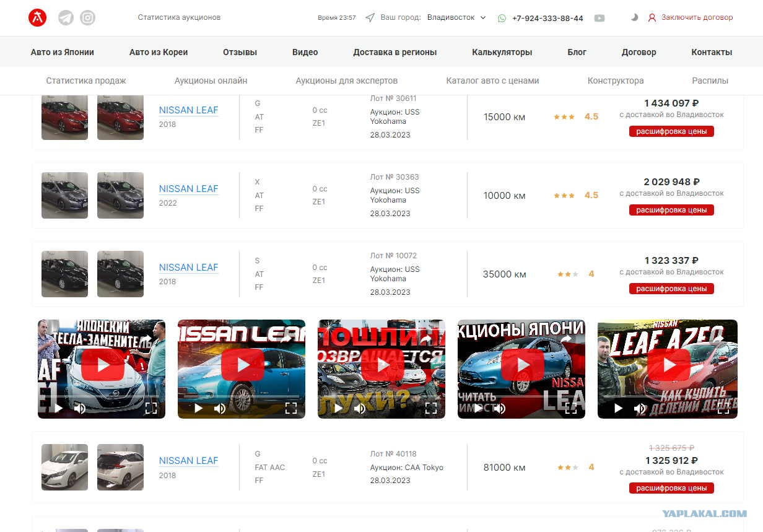763x532 pixels.
Task: Click the location arrow icon by city
Action: tap(370, 17)
